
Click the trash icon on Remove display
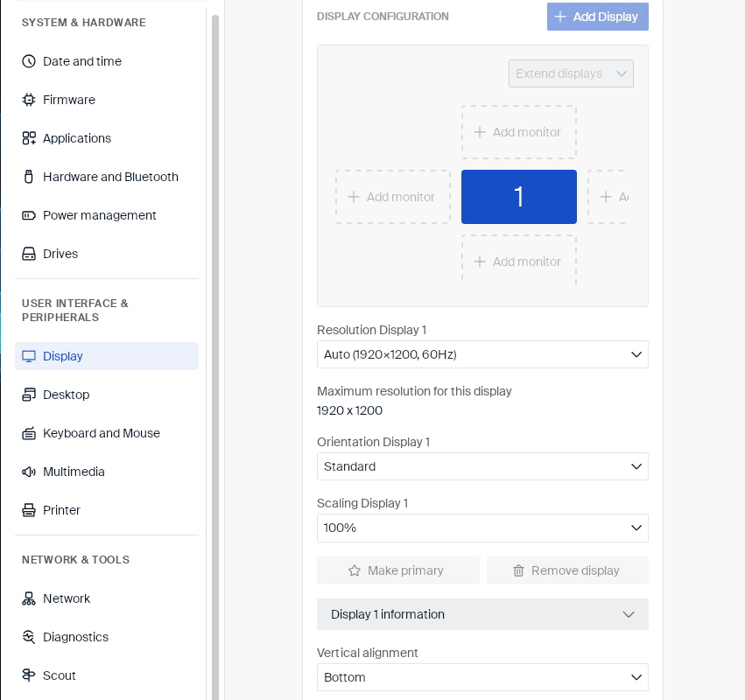518,570
